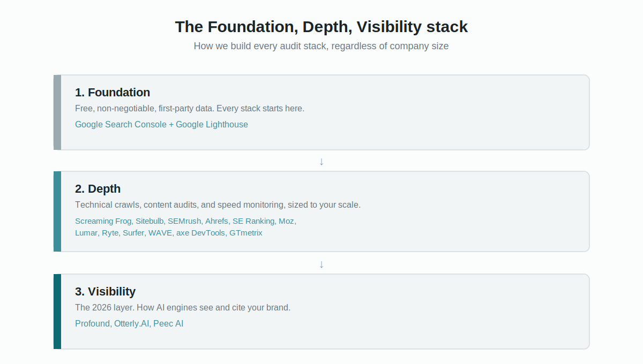The height and width of the screenshot is (364, 643).
Task: Open the Profound tool link
Action: [92, 323]
